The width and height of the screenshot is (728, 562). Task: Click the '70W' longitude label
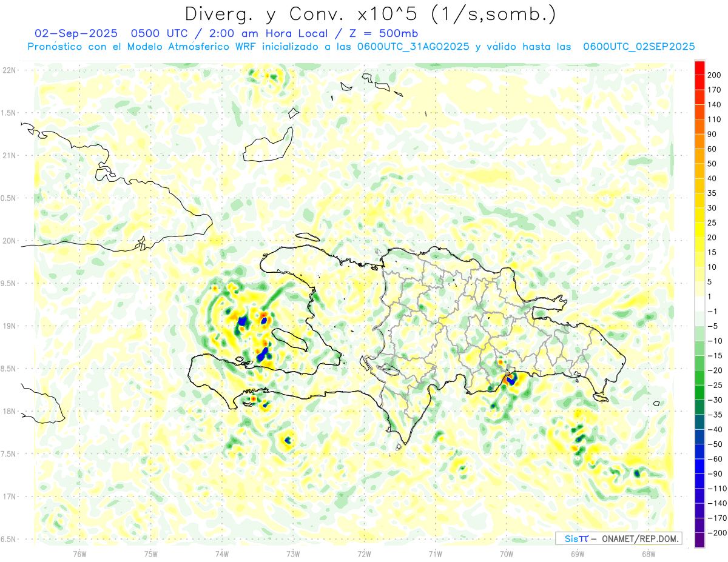coord(506,554)
